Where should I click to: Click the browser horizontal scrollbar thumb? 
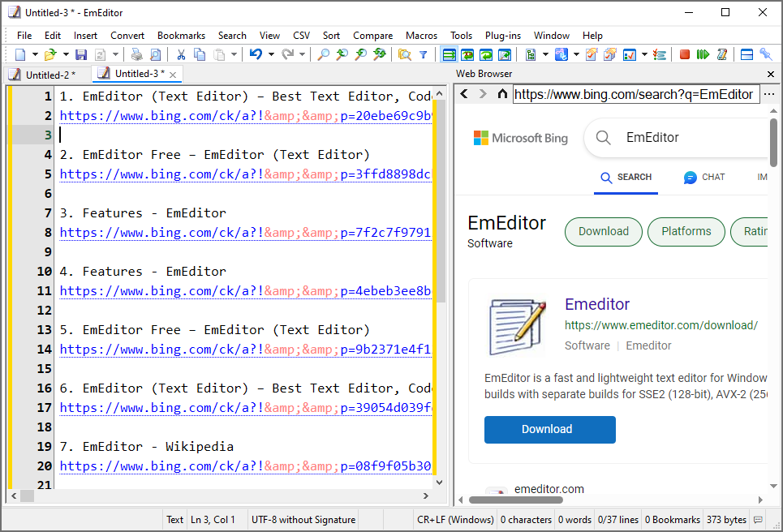pos(516,500)
